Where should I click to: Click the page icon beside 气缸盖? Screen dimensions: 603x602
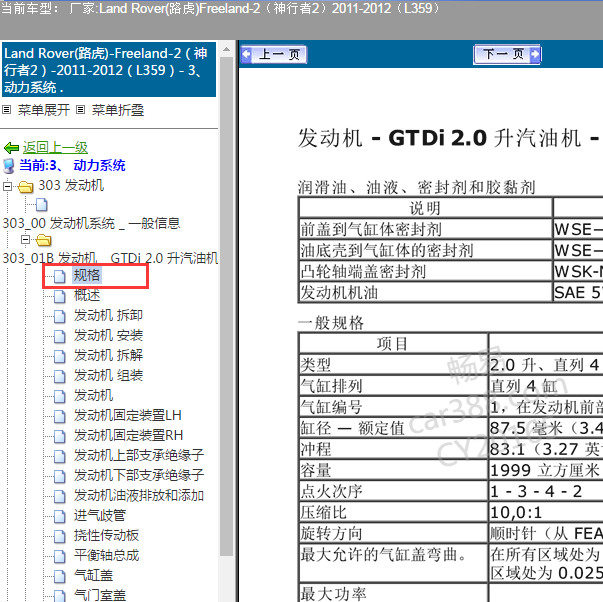click(60, 576)
